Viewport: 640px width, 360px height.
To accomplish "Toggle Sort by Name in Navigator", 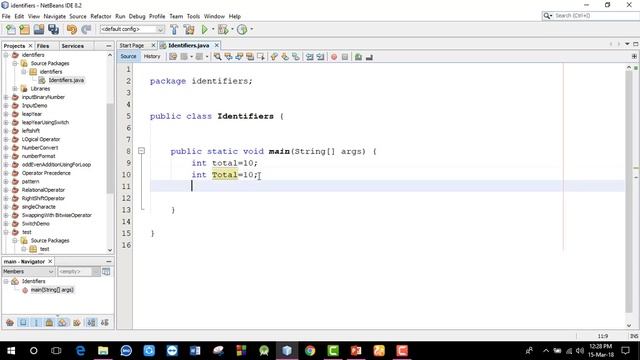I will click(x=91, y=322).
